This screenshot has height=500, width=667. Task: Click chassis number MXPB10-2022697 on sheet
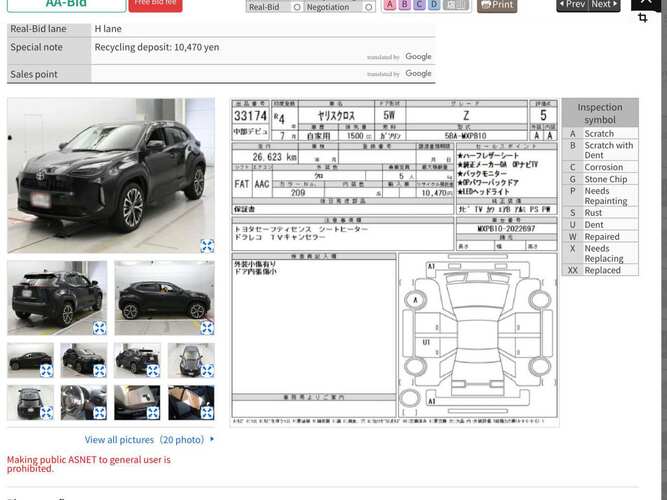click(x=506, y=229)
